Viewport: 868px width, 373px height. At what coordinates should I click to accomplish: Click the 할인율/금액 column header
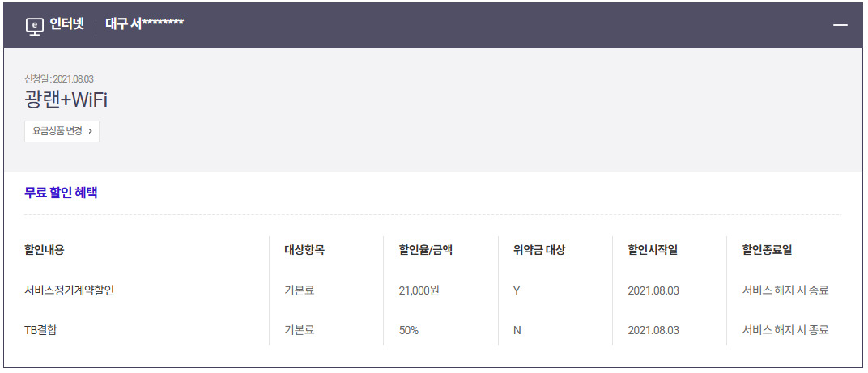click(x=426, y=249)
